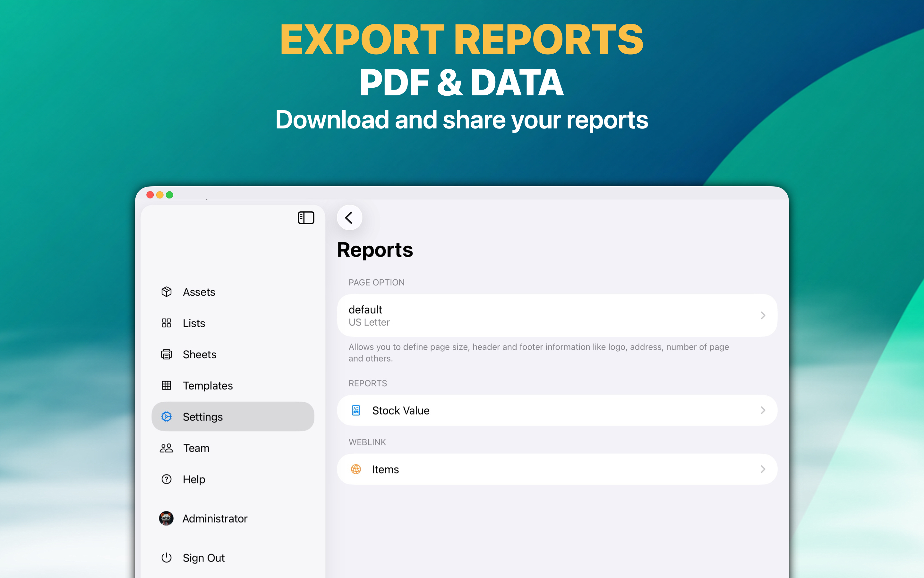Image resolution: width=924 pixels, height=578 pixels.
Task: Open the Stock Value report
Action: coord(557,410)
